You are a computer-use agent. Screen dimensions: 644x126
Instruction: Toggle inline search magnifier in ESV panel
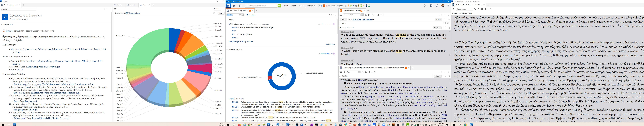coord(362,15)
